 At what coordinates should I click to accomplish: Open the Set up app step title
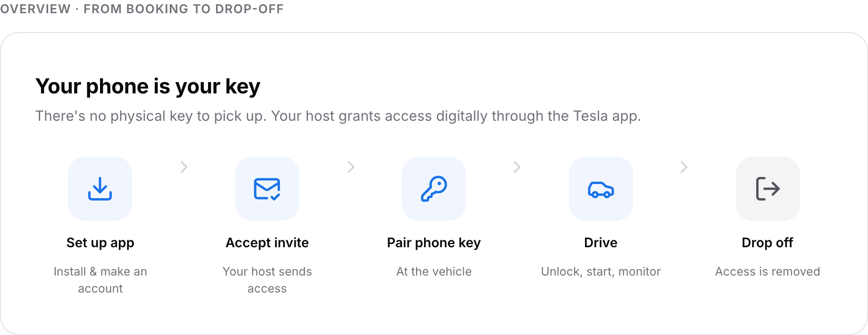100,243
